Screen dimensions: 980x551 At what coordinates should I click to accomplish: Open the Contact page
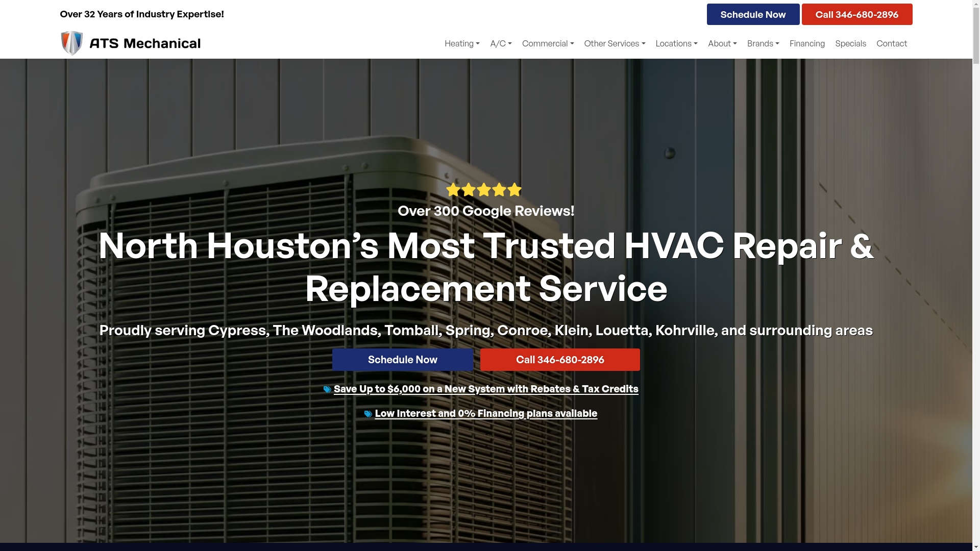[x=892, y=43]
